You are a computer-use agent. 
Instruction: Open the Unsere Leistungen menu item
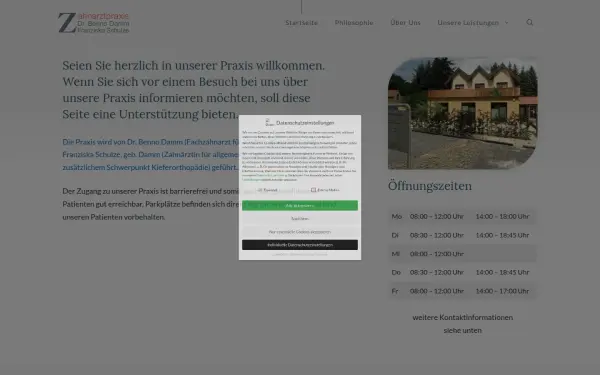pyautogui.click(x=468, y=23)
